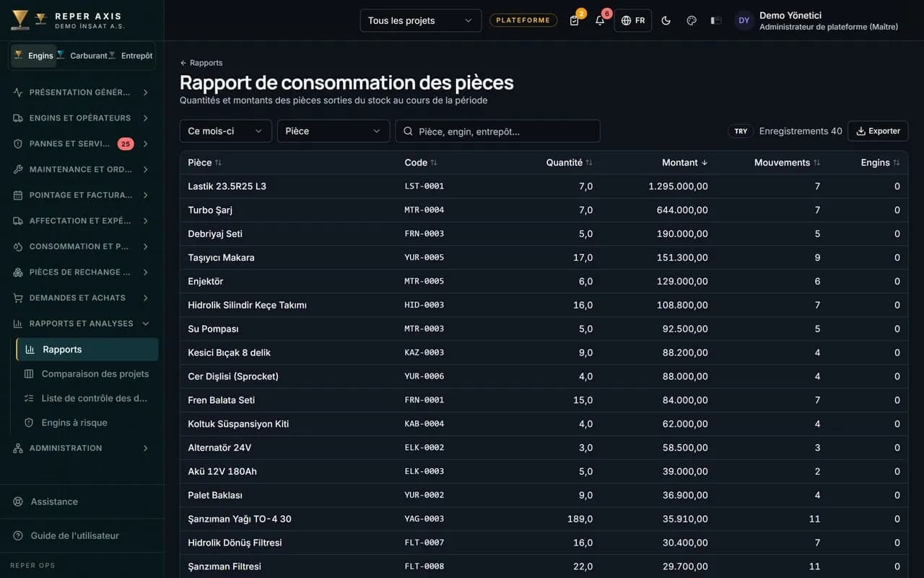924x578 pixels.
Task: Sort the table by Engins column
Action: pyautogui.click(x=881, y=163)
